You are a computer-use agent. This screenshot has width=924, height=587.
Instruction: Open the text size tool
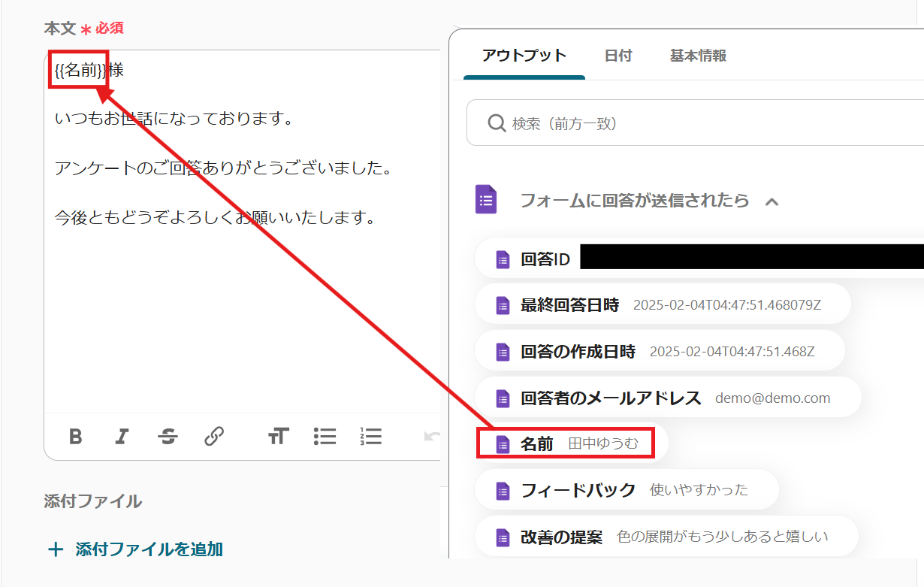[278, 437]
